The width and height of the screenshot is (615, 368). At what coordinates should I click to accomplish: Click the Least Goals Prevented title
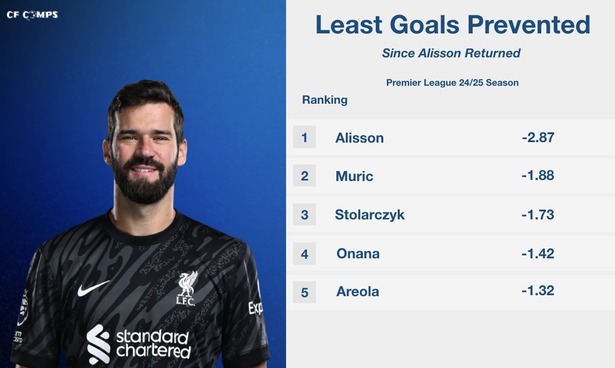coord(453,24)
